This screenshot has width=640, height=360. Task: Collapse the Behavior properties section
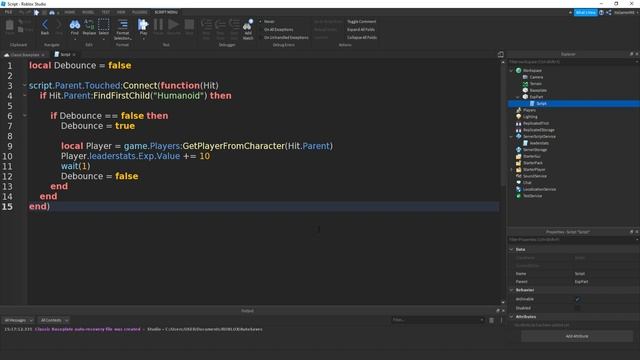tap(511, 290)
